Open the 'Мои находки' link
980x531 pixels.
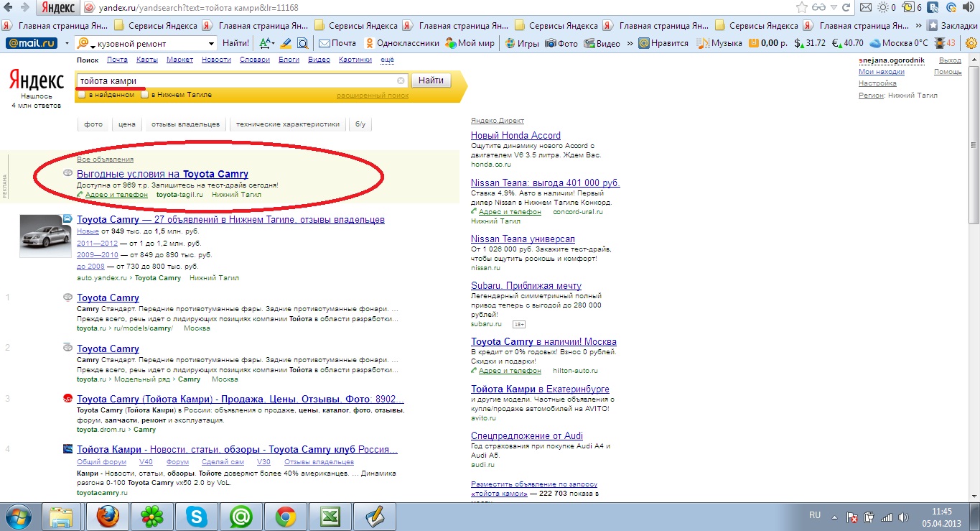[882, 72]
